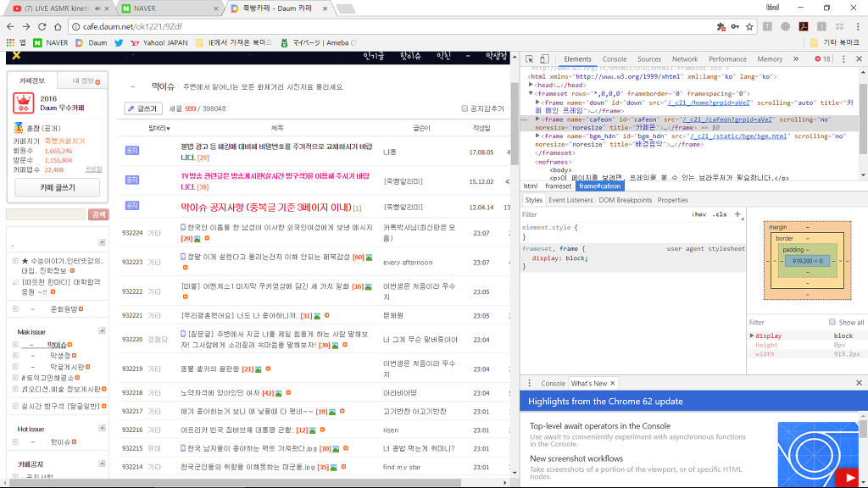This screenshot has height=488, width=868.
Task: Click the site info icon in address bar
Action: tap(75, 26)
